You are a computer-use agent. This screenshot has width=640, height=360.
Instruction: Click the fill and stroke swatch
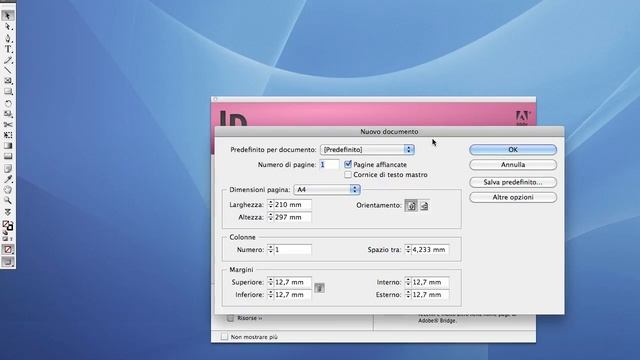(x=8, y=225)
